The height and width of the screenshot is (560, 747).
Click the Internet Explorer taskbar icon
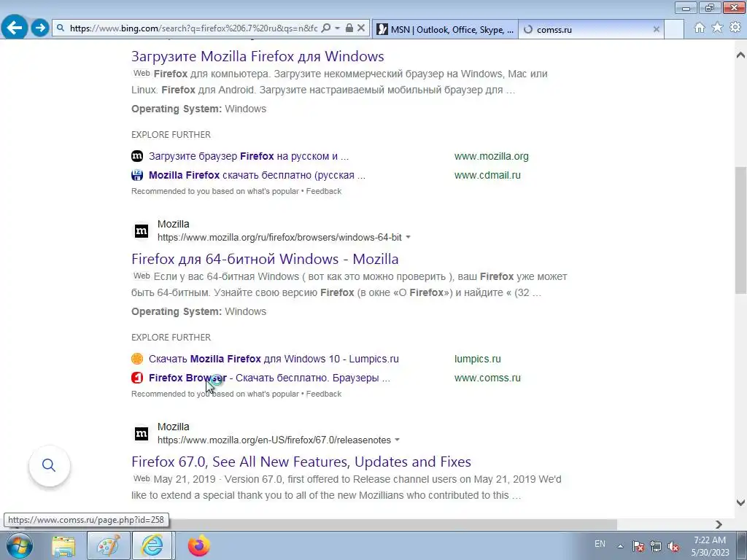[153, 545]
